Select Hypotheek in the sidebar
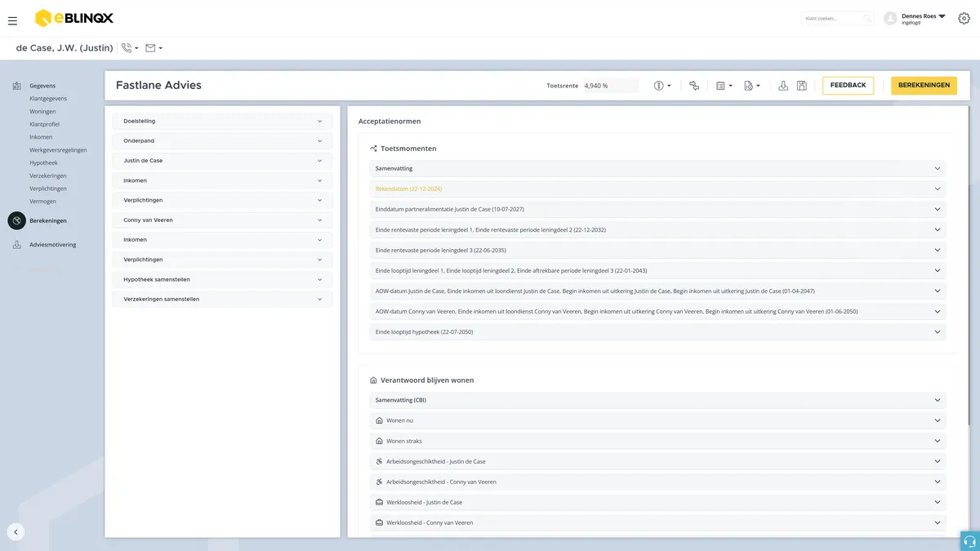This screenshot has height=551, width=980. pyautogui.click(x=43, y=163)
